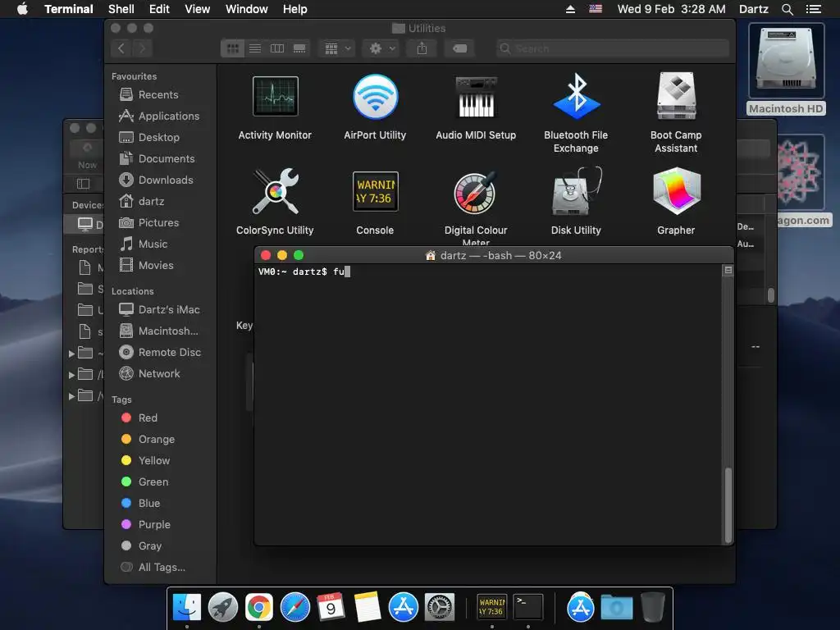
Task: Open the Terminal application menu
Action: (x=69, y=9)
